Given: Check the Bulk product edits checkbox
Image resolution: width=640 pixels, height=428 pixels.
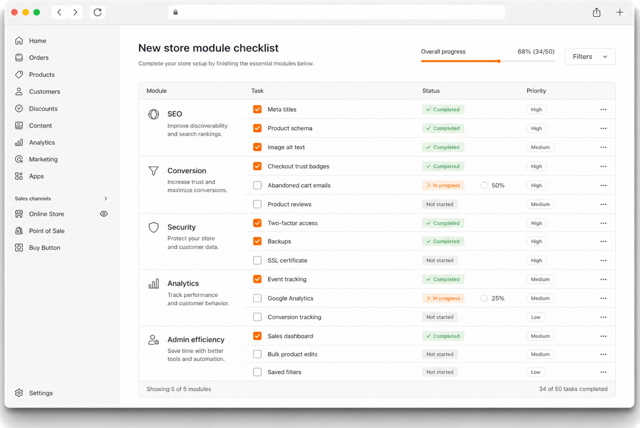Looking at the screenshot, I should pos(257,354).
